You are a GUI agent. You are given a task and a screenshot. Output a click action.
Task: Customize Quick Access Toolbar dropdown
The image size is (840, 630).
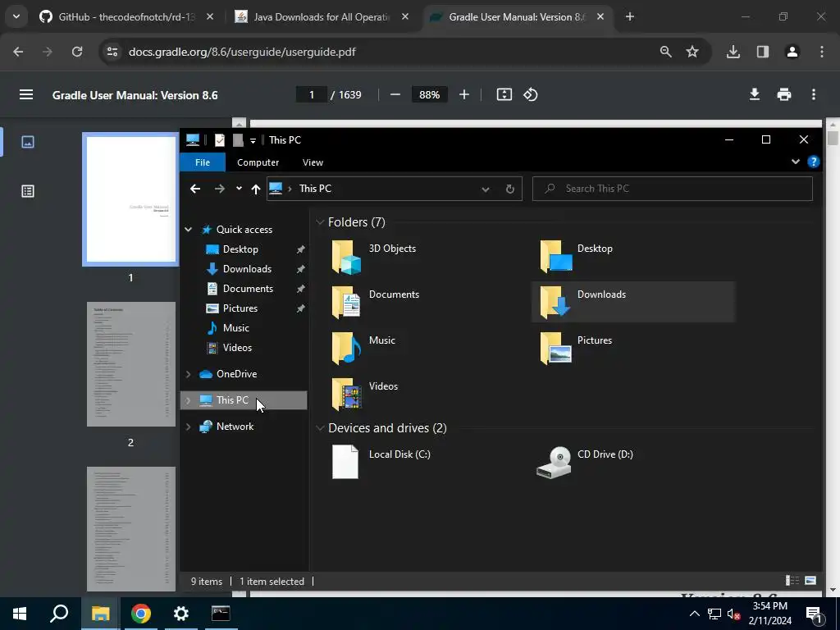pos(253,140)
